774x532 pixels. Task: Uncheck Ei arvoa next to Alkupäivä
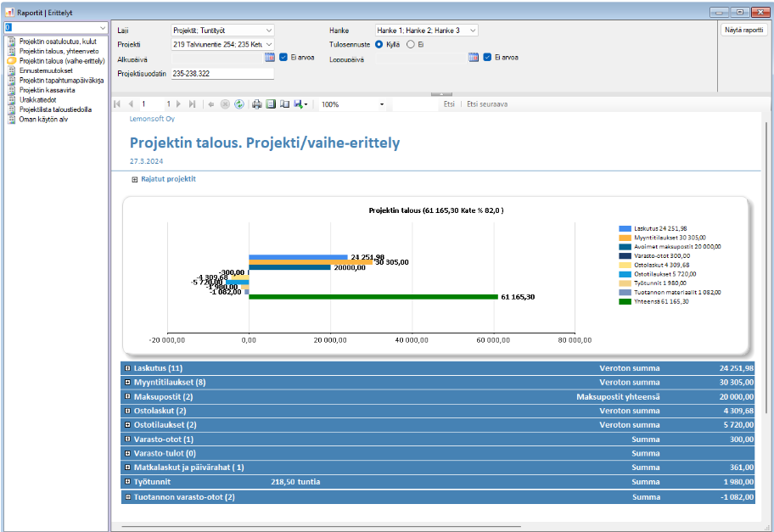click(284, 58)
